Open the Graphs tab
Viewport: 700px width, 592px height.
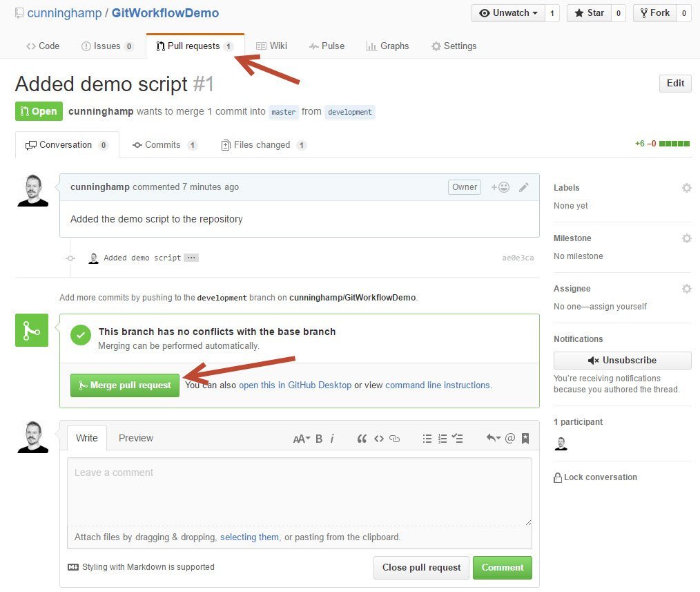[387, 46]
